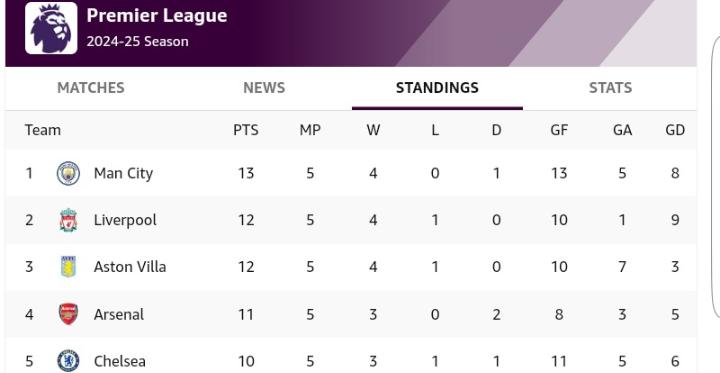Click the MP column header
This screenshot has height=373, width=720.
coord(310,130)
